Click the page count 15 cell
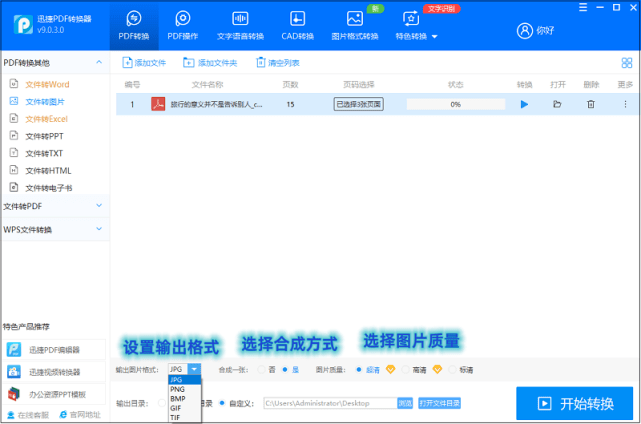Screen dimensions: 641x424 290,104
